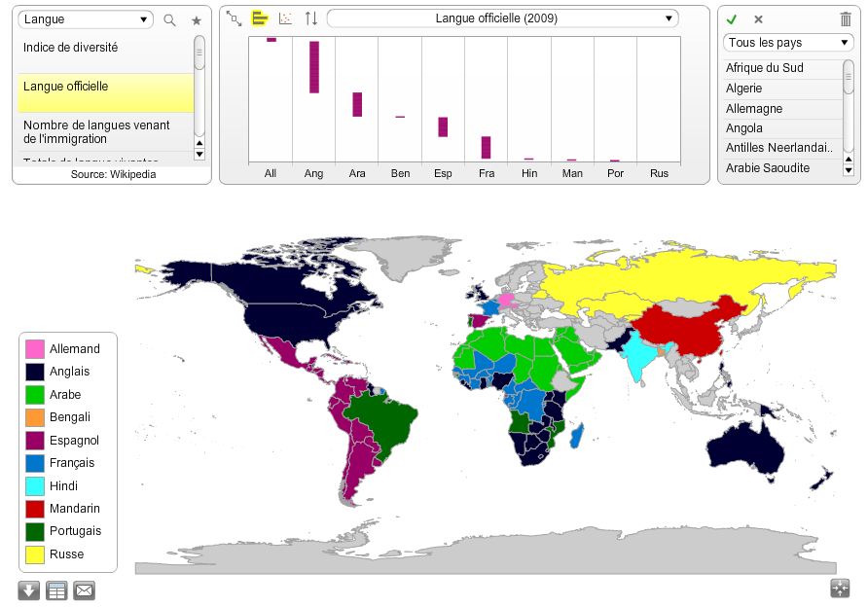Image resolution: width=868 pixels, height=607 pixels.
Task: Click the magnifier search icon
Action: 170,20
